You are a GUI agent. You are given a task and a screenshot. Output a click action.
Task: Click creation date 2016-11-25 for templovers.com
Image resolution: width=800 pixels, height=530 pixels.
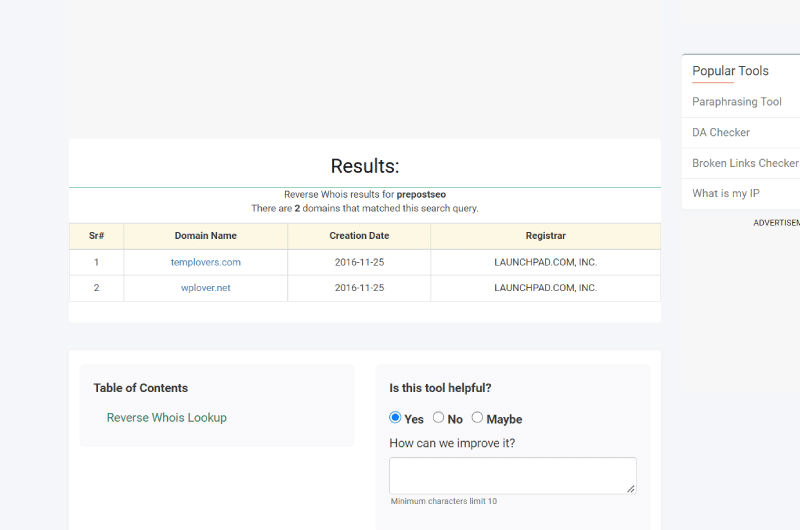(359, 262)
